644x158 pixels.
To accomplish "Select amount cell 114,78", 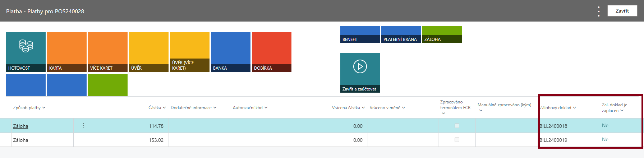I will (x=131, y=126).
